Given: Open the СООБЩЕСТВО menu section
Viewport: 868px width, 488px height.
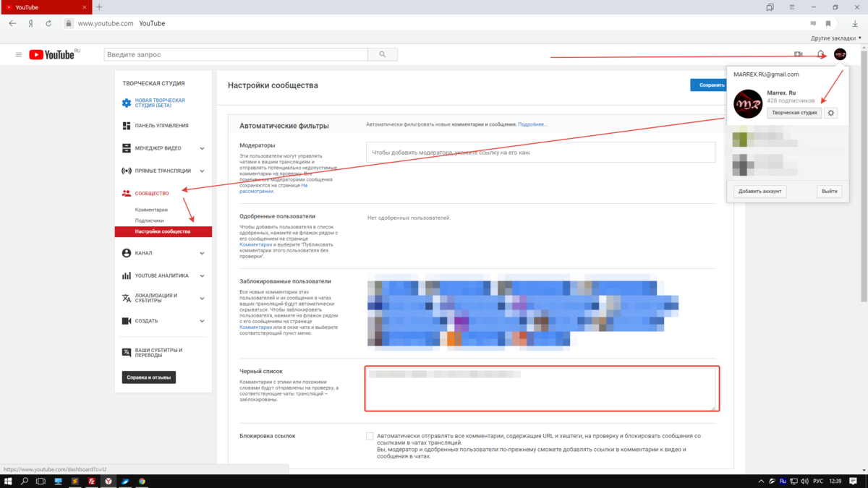Looking at the screenshot, I should (152, 194).
